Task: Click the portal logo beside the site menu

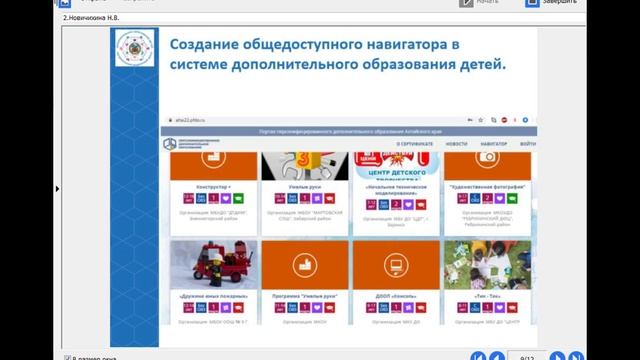Action: click(191, 144)
